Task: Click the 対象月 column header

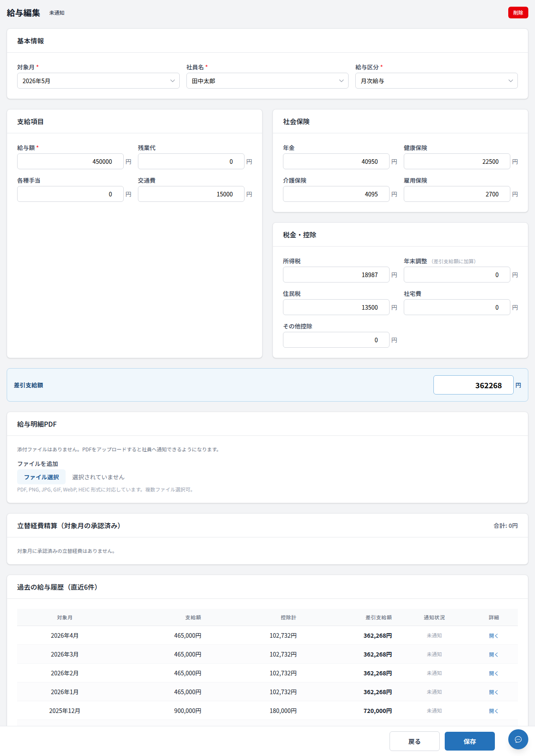Action: point(65,617)
